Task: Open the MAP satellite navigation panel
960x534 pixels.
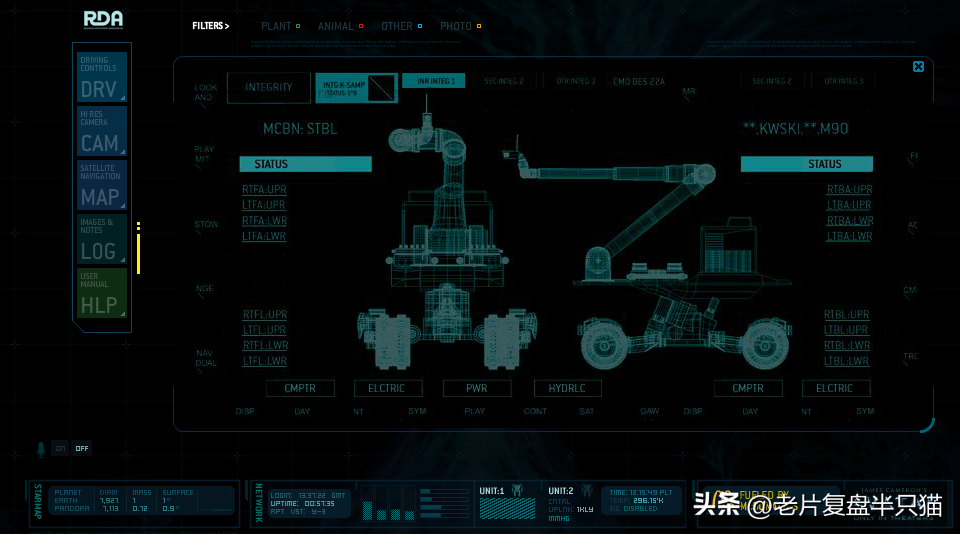Action: click(x=102, y=187)
